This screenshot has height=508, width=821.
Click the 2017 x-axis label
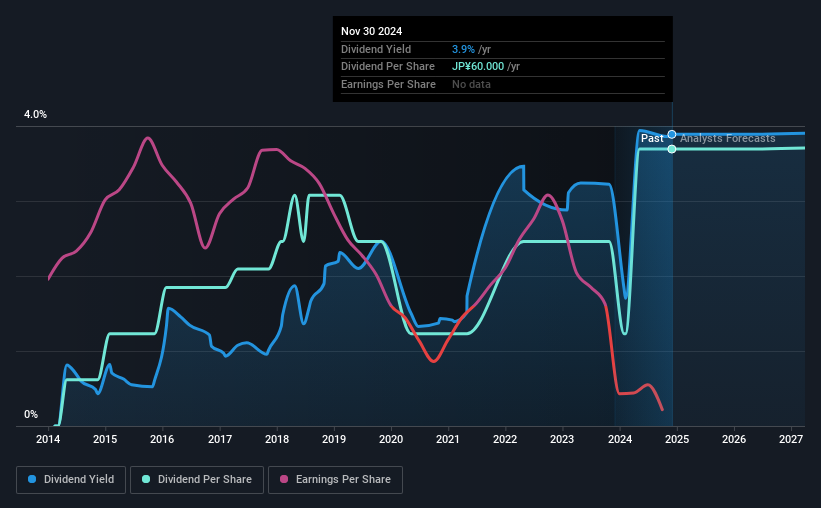tap(220, 439)
